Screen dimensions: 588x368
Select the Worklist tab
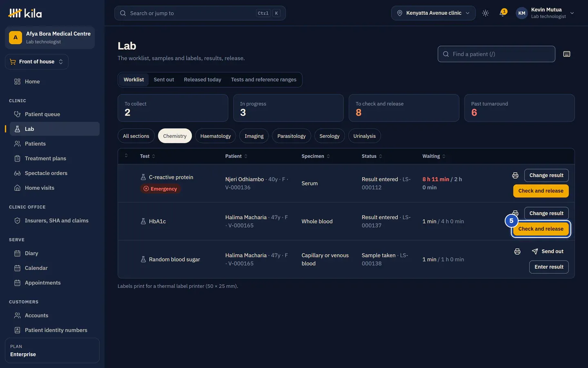134,80
